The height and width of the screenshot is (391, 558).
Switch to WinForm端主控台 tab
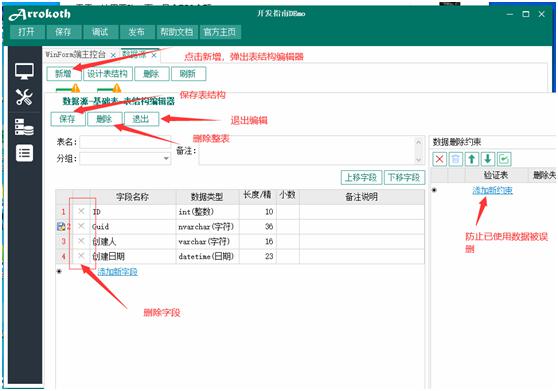(x=75, y=55)
